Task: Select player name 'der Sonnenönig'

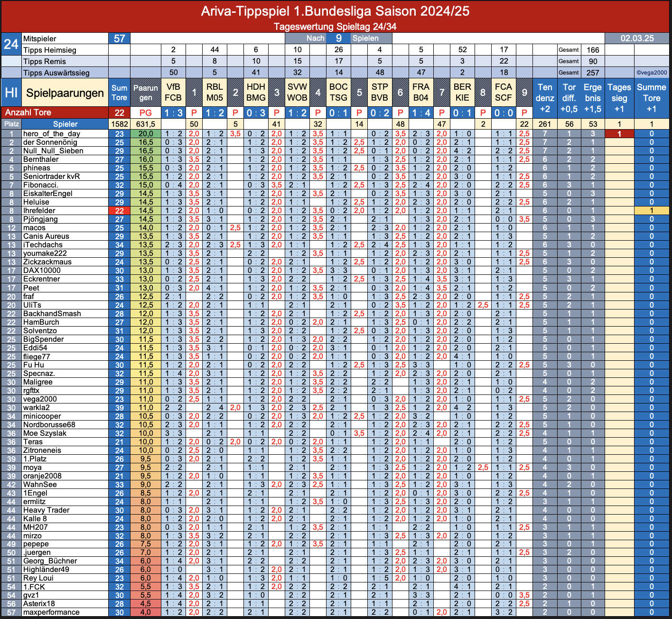Action: click(x=50, y=142)
